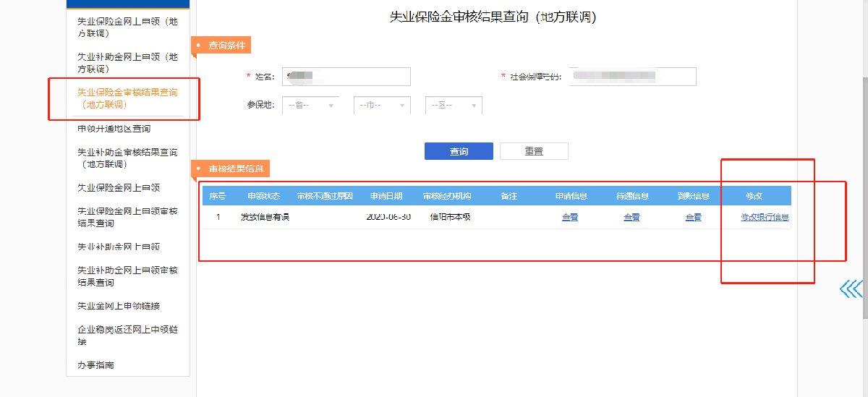
Task: Click the 重置 reset button
Action: (534, 151)
